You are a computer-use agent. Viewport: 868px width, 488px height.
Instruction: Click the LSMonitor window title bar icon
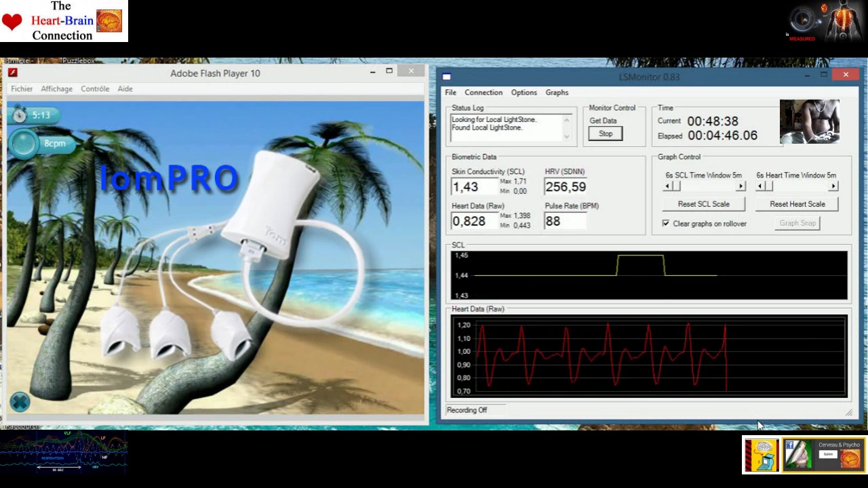click(x=446, y=77)
